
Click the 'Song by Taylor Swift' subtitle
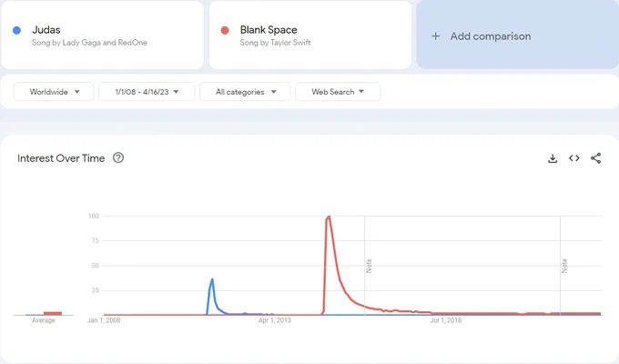(275, 43)
